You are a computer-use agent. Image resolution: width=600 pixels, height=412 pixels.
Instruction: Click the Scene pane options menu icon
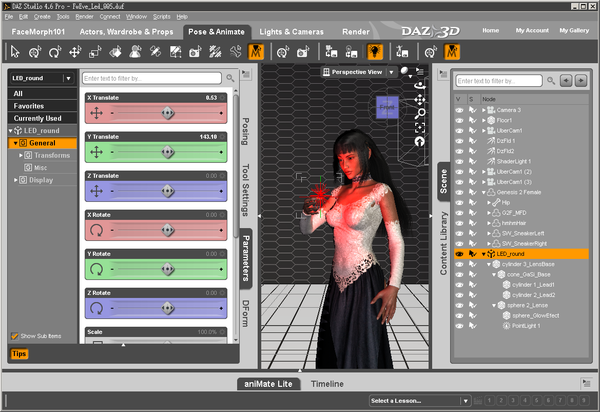pyautogui.click(x=443, y=73)
